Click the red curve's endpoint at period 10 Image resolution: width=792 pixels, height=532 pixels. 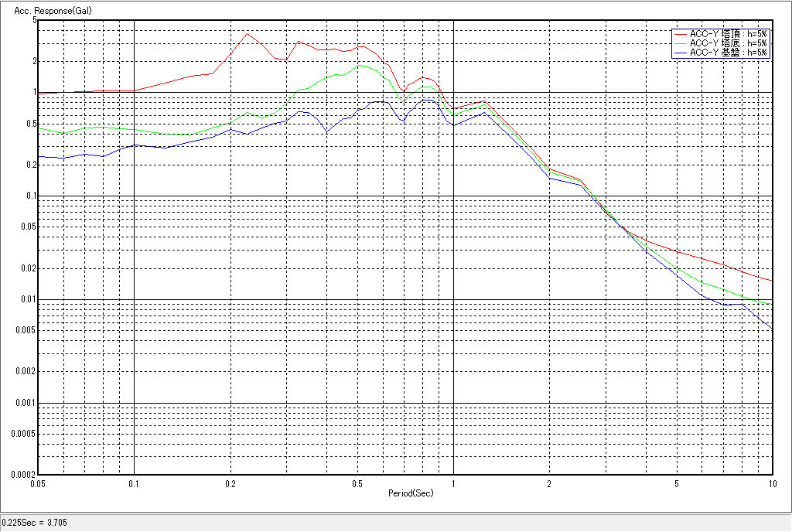tap(772, 281)
